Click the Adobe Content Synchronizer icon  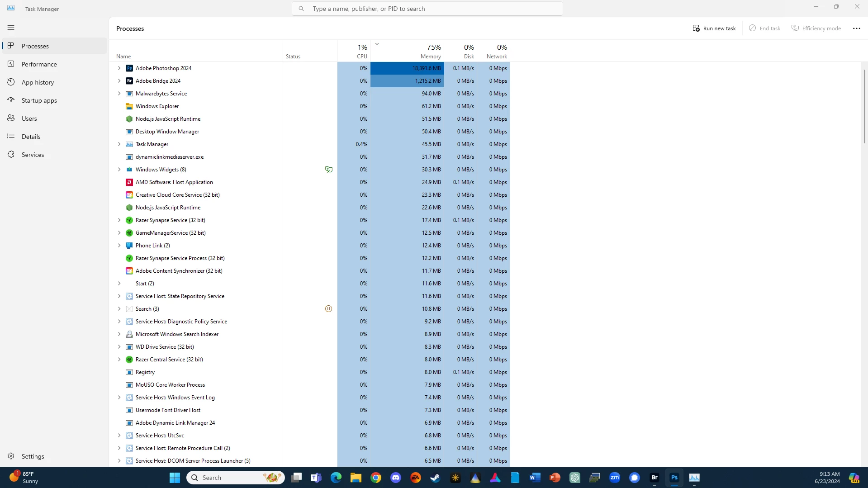129,271
